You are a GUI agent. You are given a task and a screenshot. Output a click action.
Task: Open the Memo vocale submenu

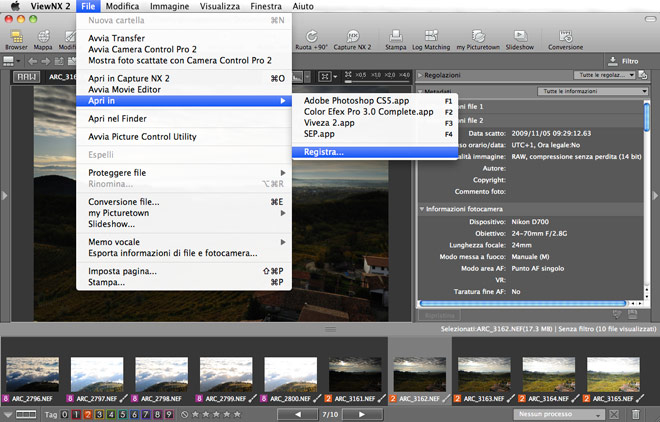(x=184, y=242)
